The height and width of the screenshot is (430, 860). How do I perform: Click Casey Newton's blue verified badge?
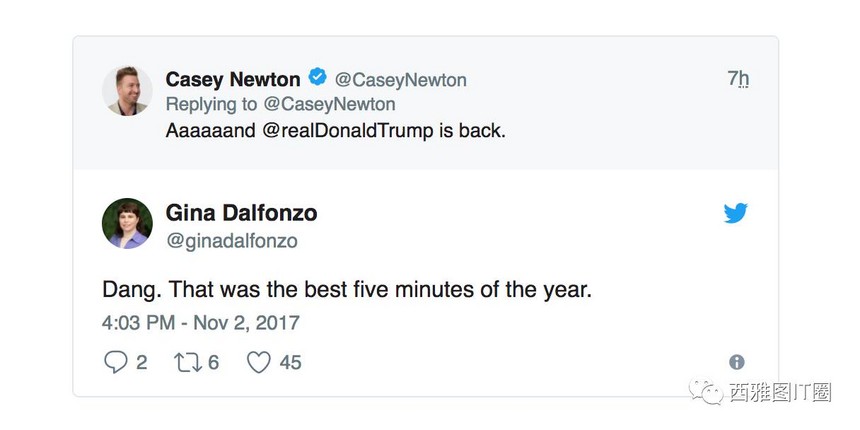pos(318,79)
